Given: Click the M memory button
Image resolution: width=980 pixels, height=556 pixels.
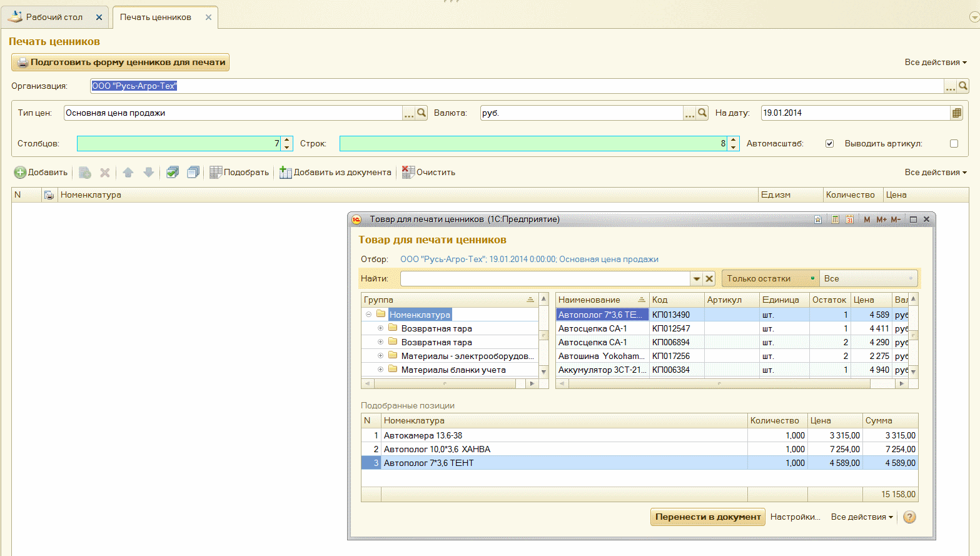Looking at the screenshot, I should [867, 220].
